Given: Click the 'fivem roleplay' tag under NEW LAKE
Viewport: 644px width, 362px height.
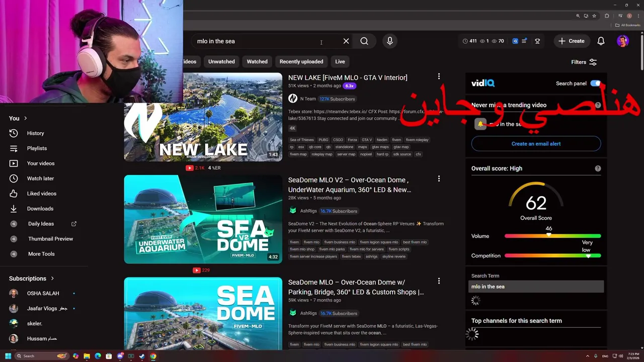Looking at the screenshot, I should click(417, 140).
